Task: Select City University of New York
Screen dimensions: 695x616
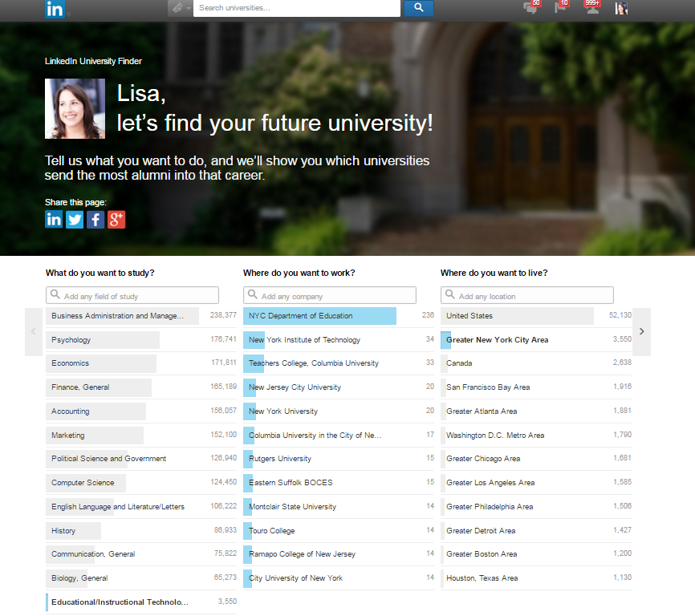Action: tap(339, 578)
